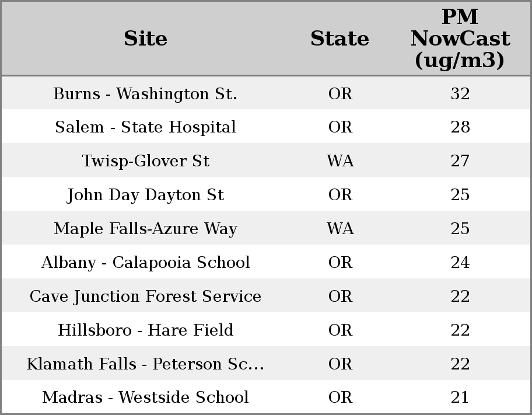Screen dimensions: 532x415
Task: Click the Salem PM value 28
Action: pos(460,127)
